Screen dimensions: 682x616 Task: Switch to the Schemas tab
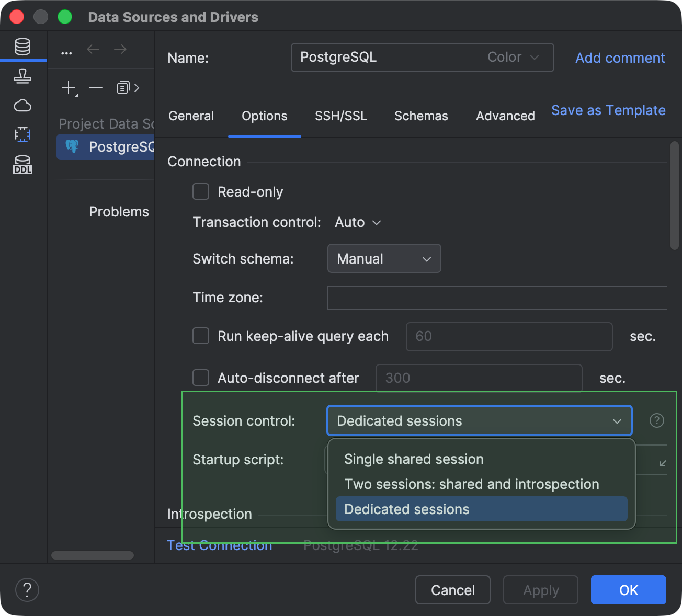pos(421,116)
